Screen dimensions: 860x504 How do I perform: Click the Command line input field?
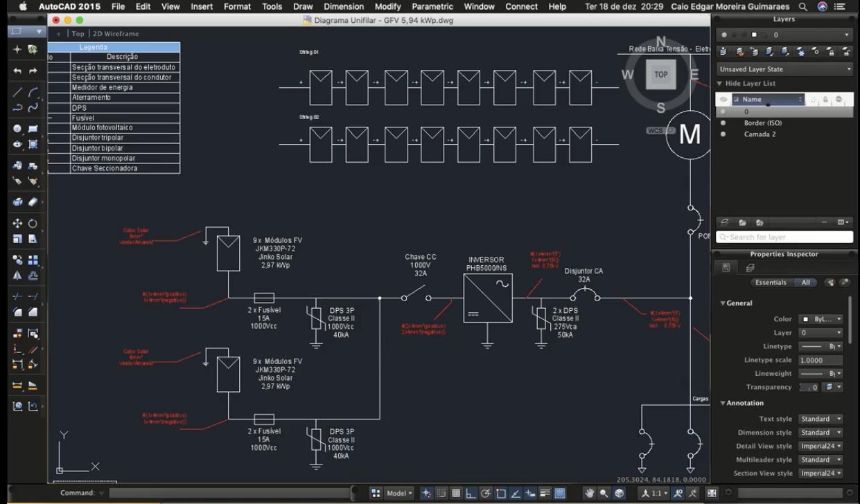click(x=229, y=493)
